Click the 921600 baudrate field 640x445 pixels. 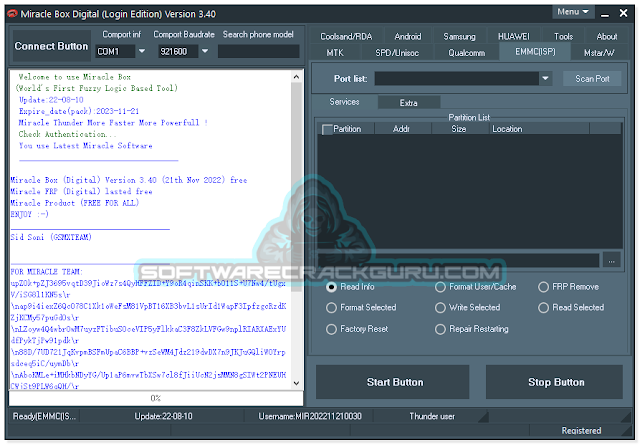click(x=178, y=51)
